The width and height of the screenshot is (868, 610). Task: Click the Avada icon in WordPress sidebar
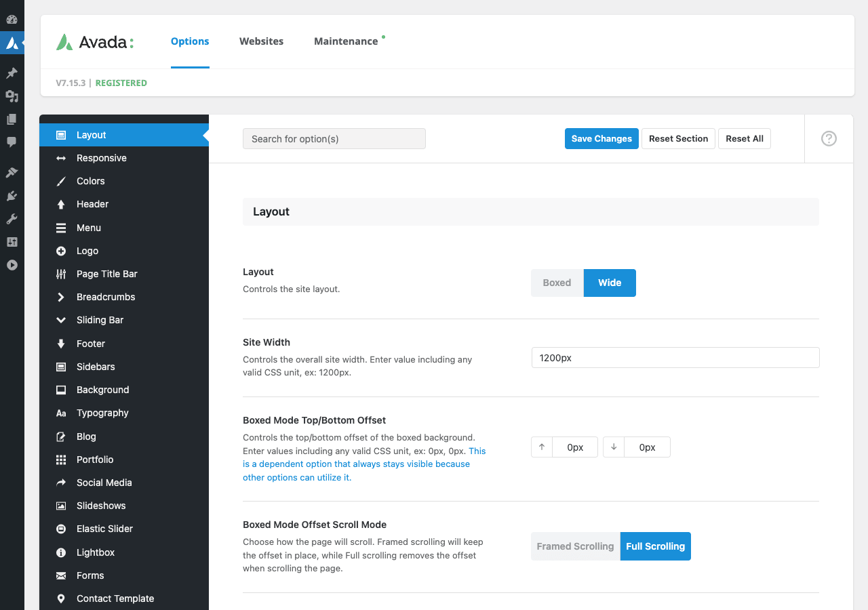(12, 43)
